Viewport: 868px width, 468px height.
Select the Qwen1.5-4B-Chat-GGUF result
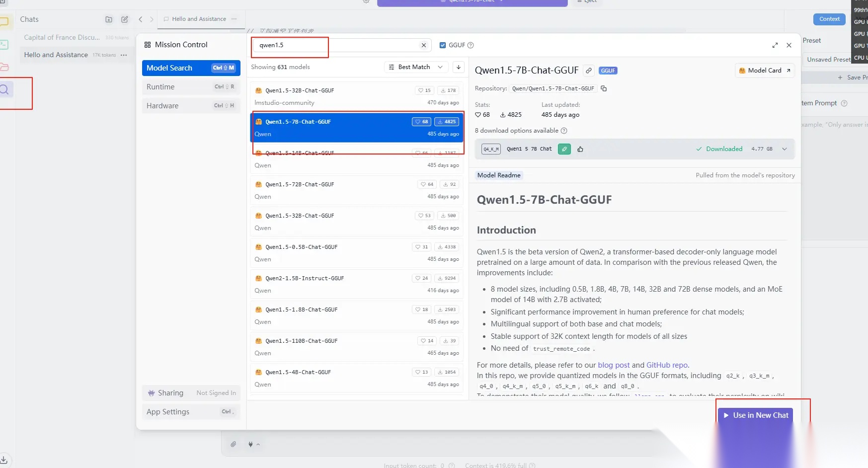click(357, 378)
